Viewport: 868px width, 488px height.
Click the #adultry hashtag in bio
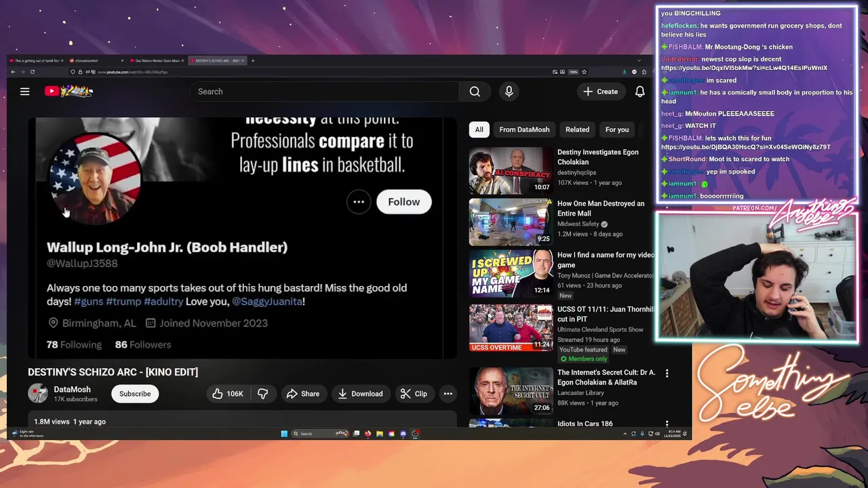pos(163,302)
